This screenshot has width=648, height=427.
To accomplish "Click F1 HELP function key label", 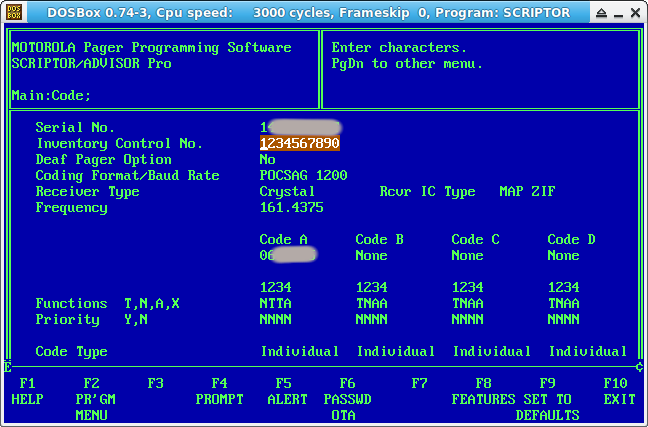I will click(x=27, y=391).
